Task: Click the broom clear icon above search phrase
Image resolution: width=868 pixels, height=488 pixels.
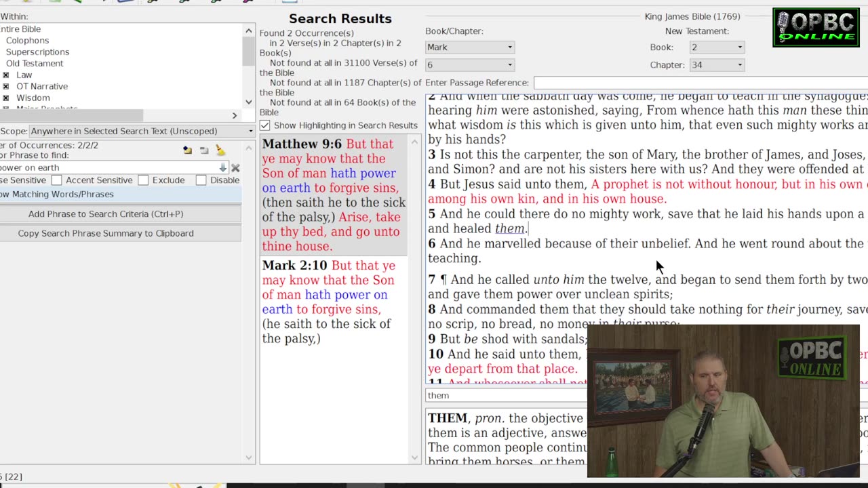Action: [x=220, y=150]
